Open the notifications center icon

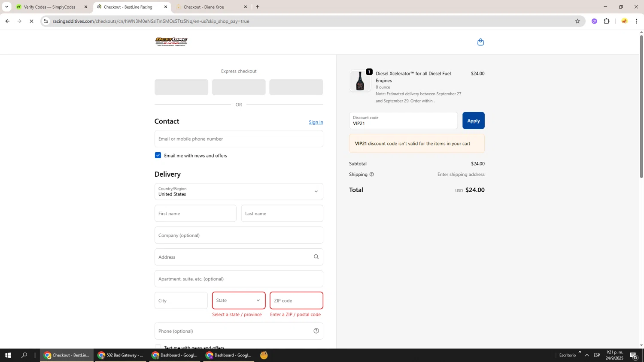634,355
